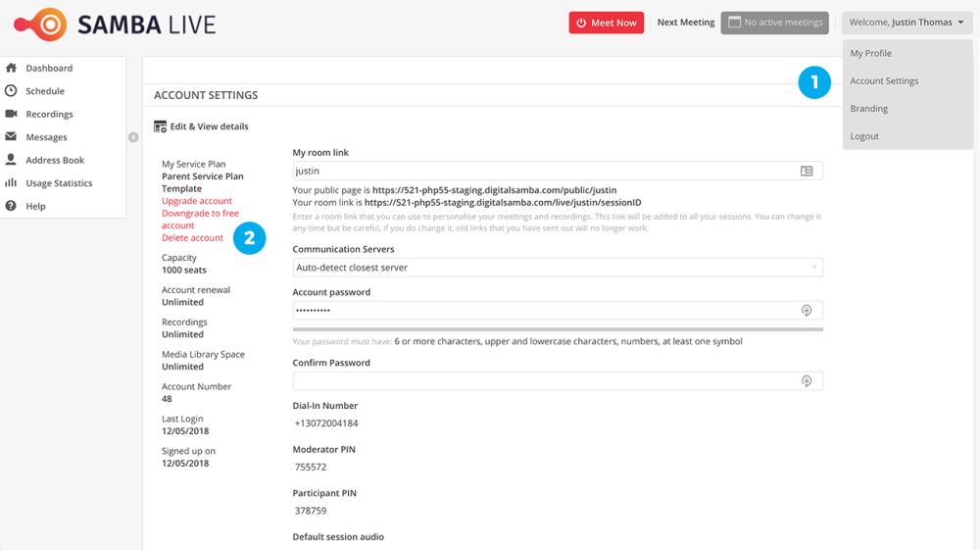The image size is (980, 550).
Task: Open Address Book from the sidebar
Action: point(55,161)
